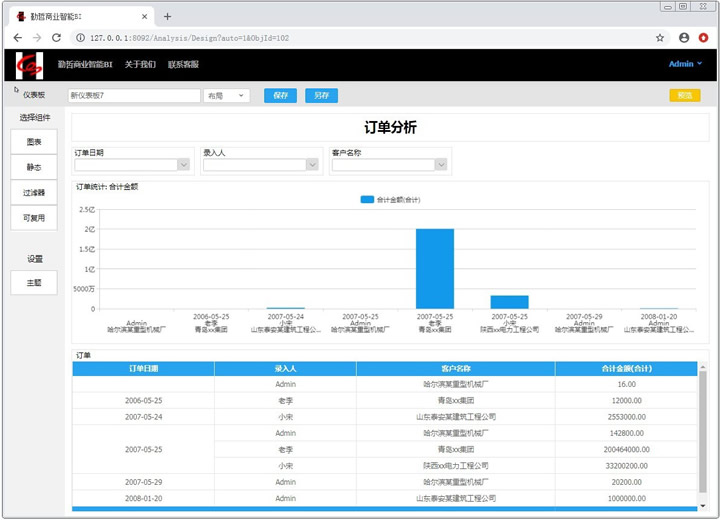Open a new browser tab with plus icon
Viewport: 720px width, 520px height.
(x=167, y=16)
